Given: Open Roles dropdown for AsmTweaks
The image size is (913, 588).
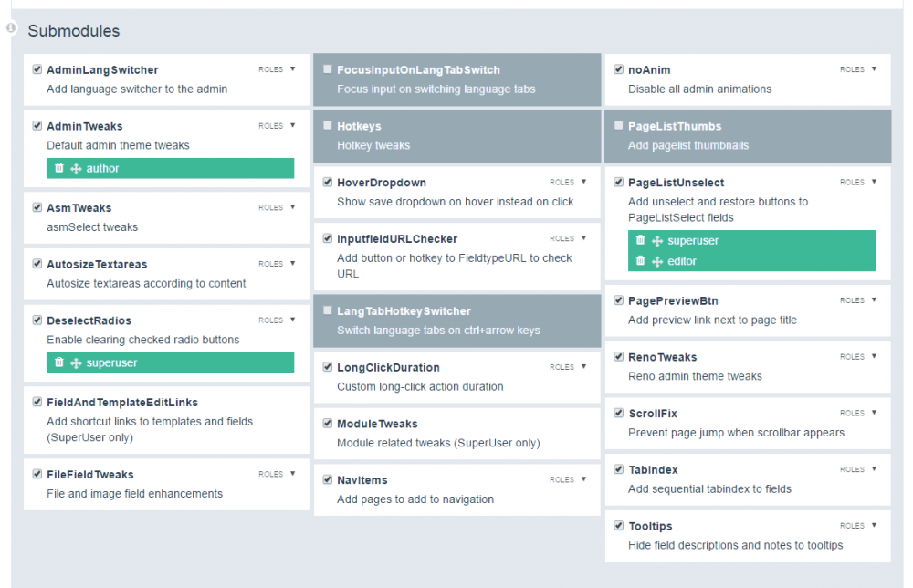Looking at the screenshot, I should click(x=278, y=207).
